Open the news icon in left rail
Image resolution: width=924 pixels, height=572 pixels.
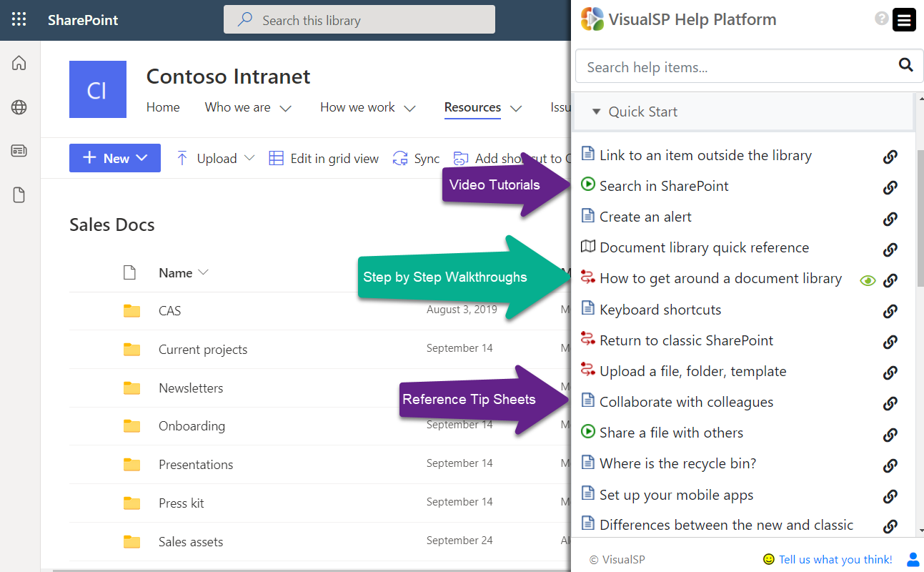click(19, 151)
